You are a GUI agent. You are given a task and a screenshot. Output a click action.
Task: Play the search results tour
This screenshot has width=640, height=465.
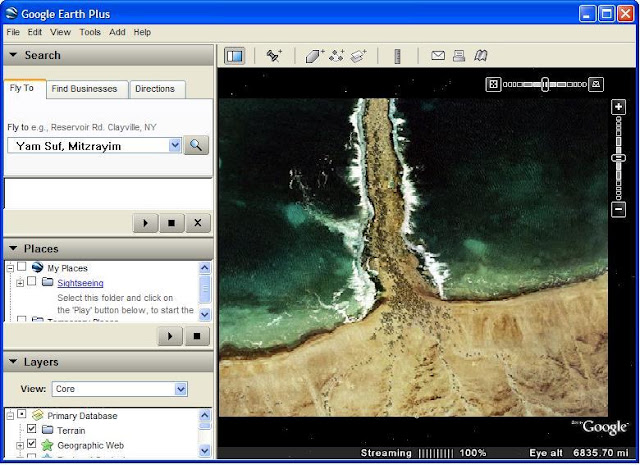[145, 223]
